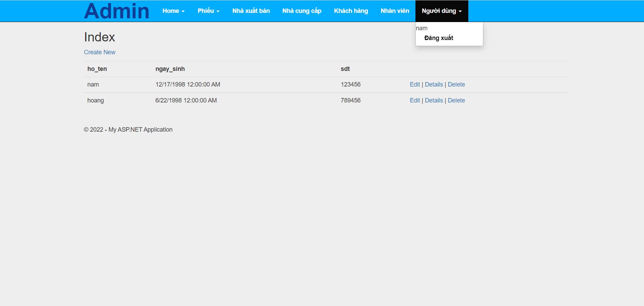644x306 pixels.
Task: Go to Khách hàng management
Action: tap(351, 11)
